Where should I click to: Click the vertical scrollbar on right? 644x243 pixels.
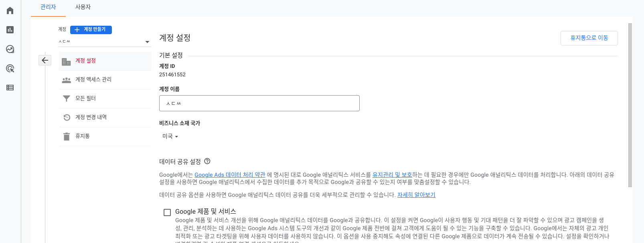(630, 105)
